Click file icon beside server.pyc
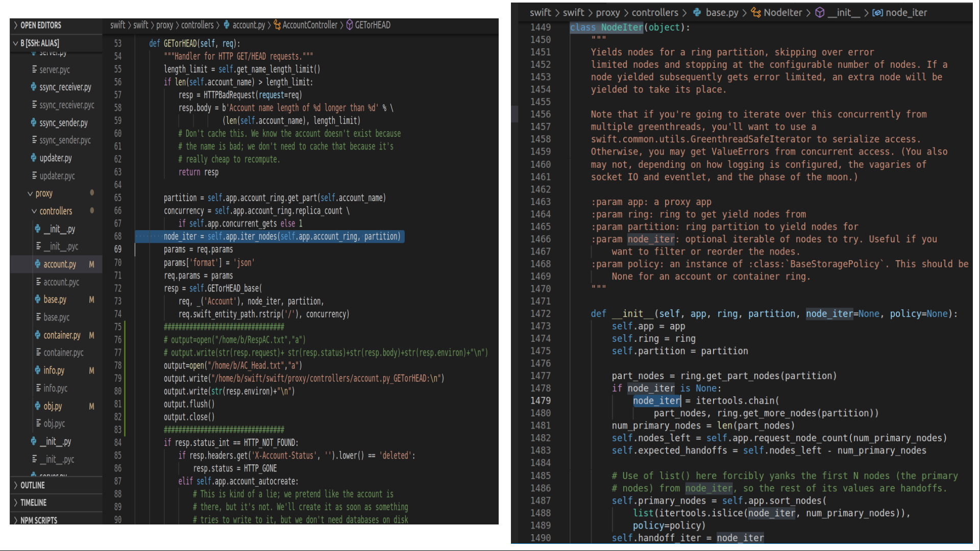This screenshot has height=551, width=980. pos(34,69)
